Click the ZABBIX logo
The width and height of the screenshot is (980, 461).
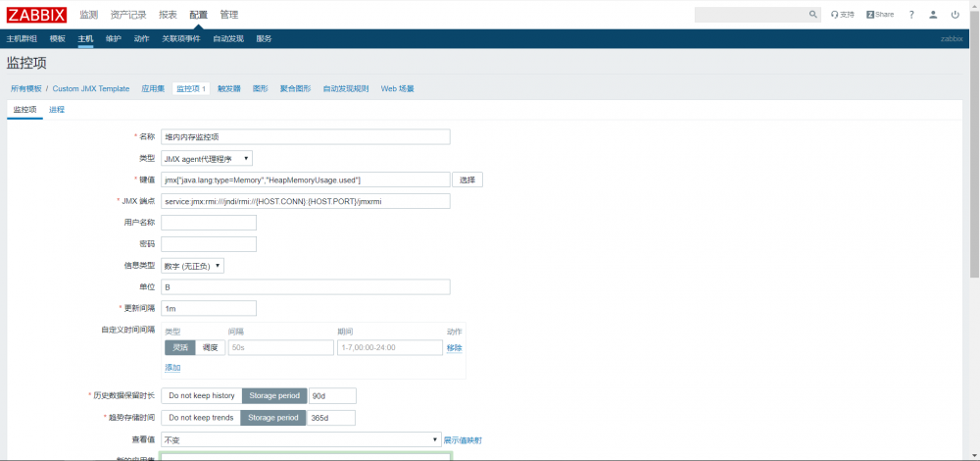pyautogui.click(x=37, y=15)
